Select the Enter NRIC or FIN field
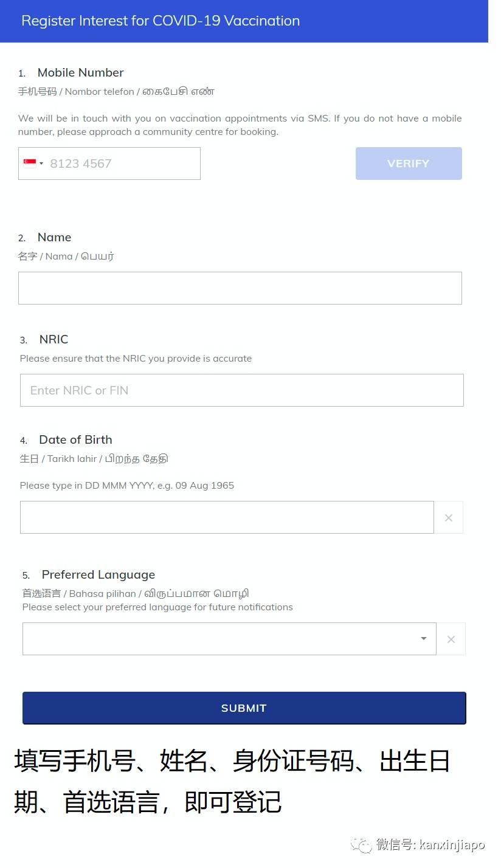Screen dimensions: 501x868 (241, 390)
